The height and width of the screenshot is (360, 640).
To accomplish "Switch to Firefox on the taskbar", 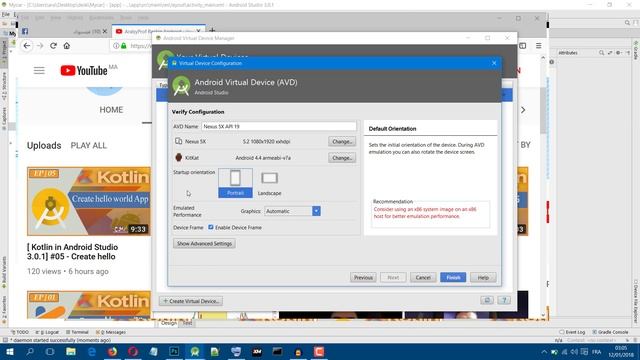I will (x=112, y=351).
